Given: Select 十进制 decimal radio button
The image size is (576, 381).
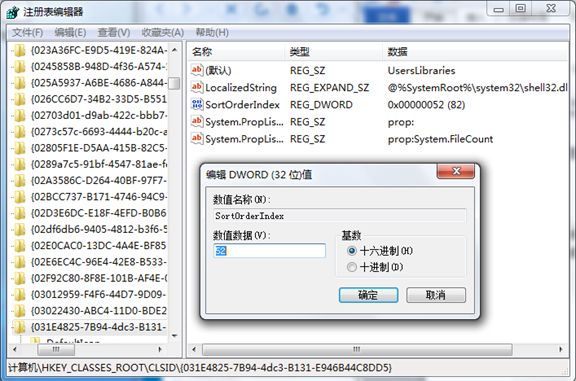Looking at the screenshot, I should (352, 267).
